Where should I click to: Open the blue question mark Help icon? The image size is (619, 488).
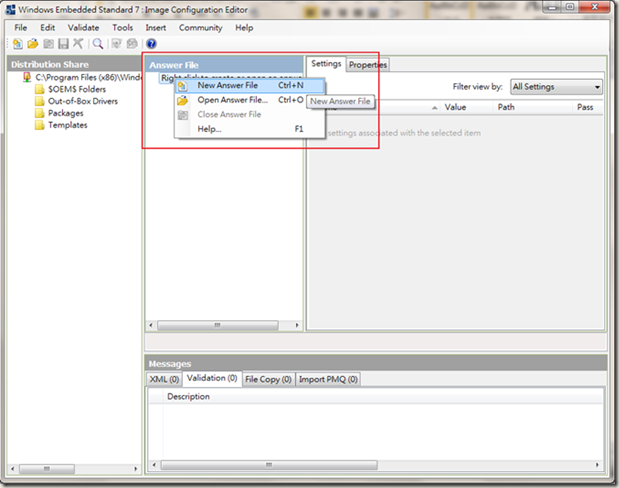click(151, 44)
